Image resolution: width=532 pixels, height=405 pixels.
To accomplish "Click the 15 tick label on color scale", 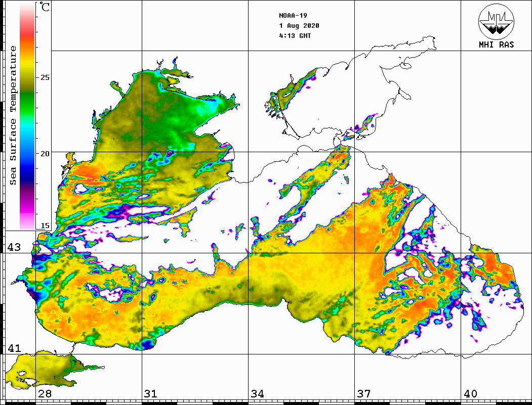I will (x=45, y=226).
